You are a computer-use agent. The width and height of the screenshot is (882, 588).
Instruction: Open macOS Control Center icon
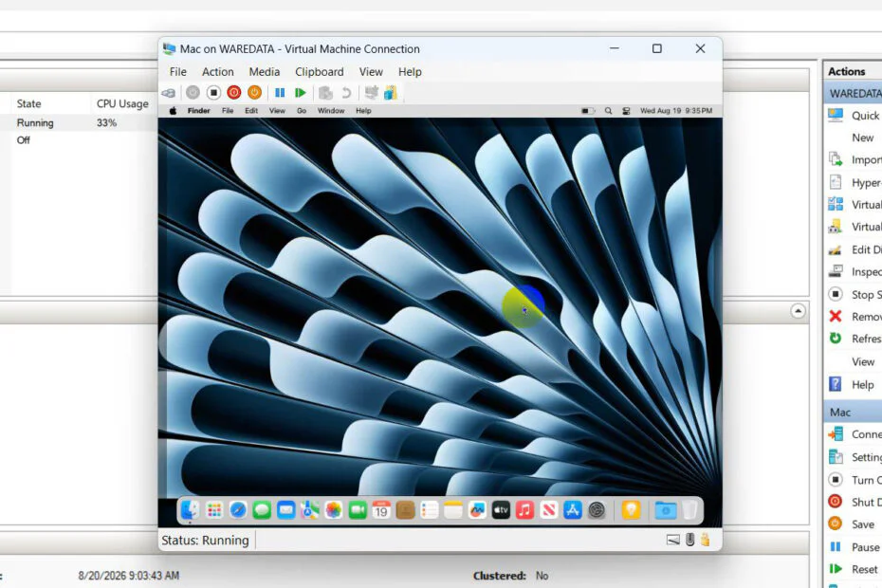626,111
